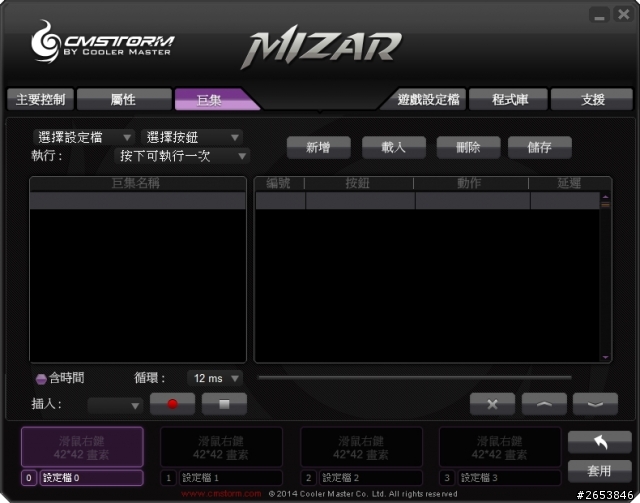The height and width of the screenshot is (503, 640).
Task: Click scroll-down arrow of macro steps list
Action: click(x=606, y=357)
